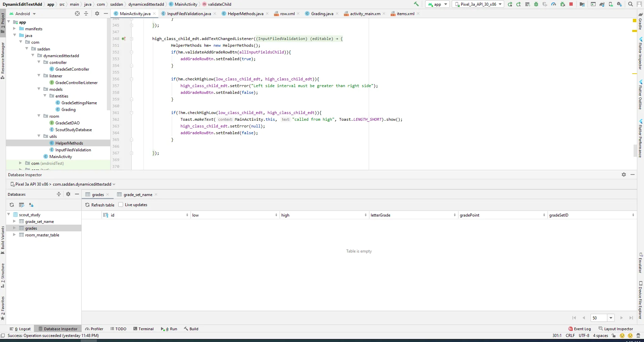The width and height of the screenshot is (644, 342).
Task: Open the Build tool window
Action: (191, 329)
